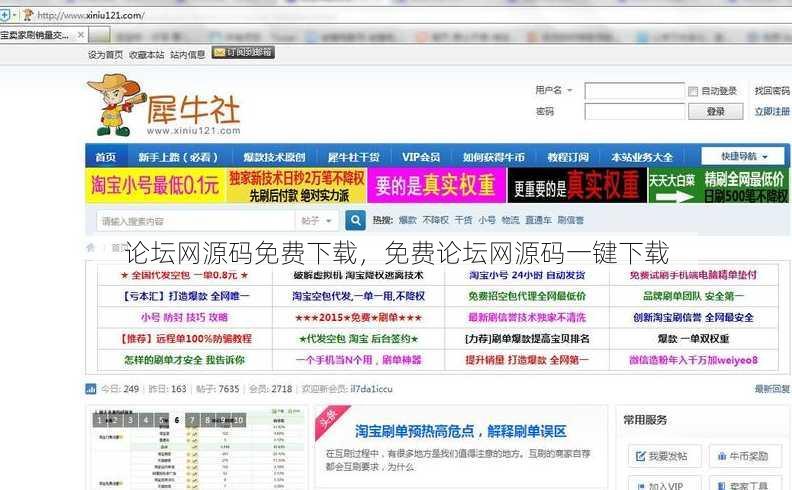Click the green 精刷全网最低价 banner
792x490 pixels.
(x=718, y=185)
